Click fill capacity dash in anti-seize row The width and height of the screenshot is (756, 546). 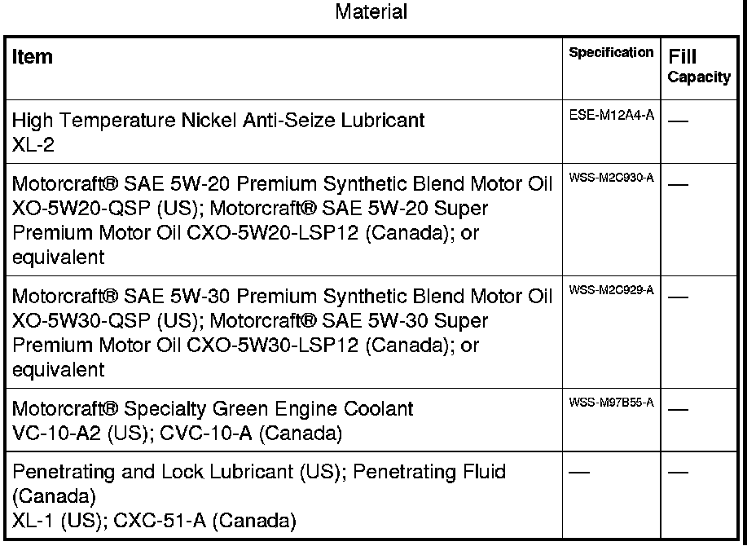click(678, 121)
